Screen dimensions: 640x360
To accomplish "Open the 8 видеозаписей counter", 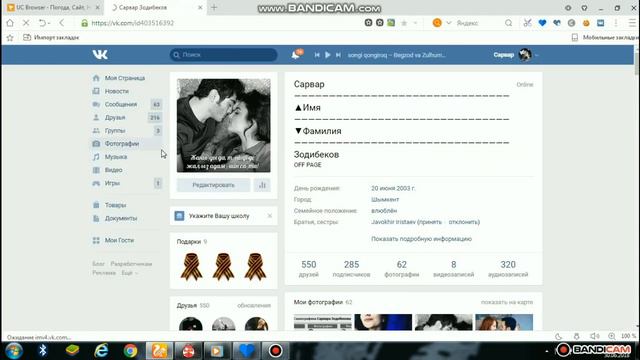I will (x=453, y=269).
